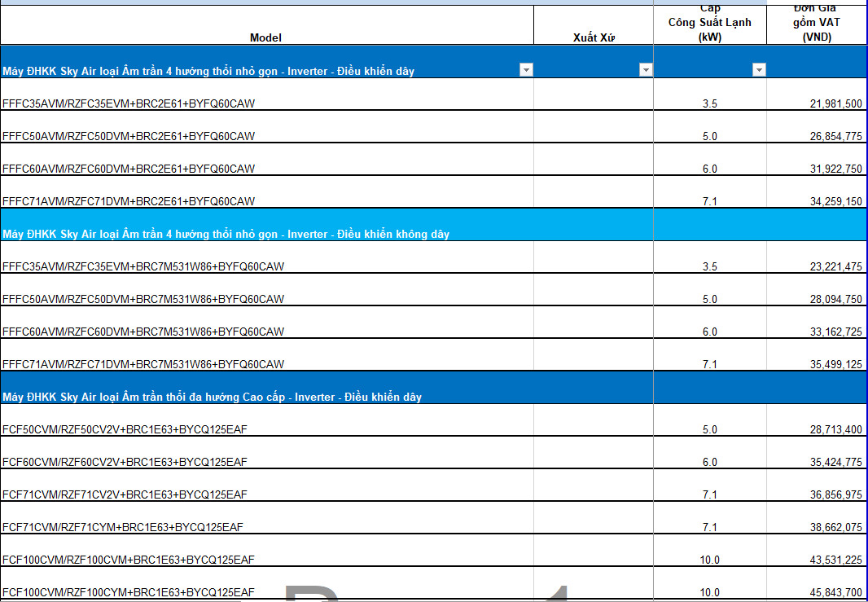Click capacity 7.1 beside price 34,259,150

[710, 201]
